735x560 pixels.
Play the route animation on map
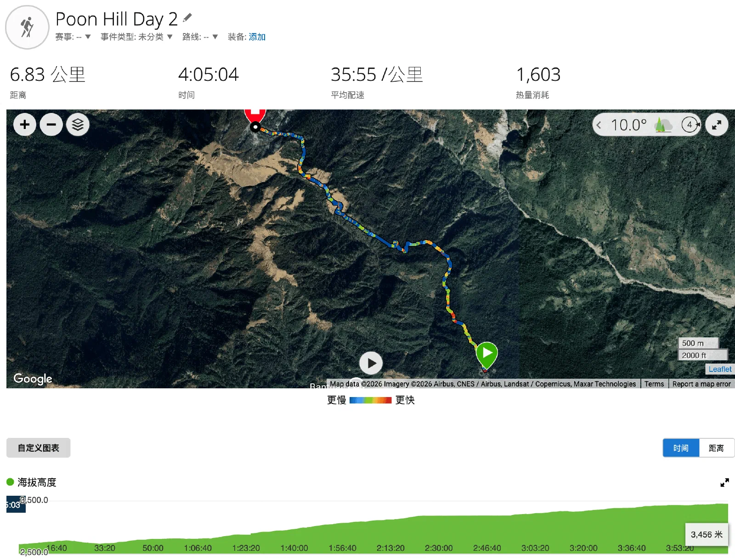click(x=371, y=363)
